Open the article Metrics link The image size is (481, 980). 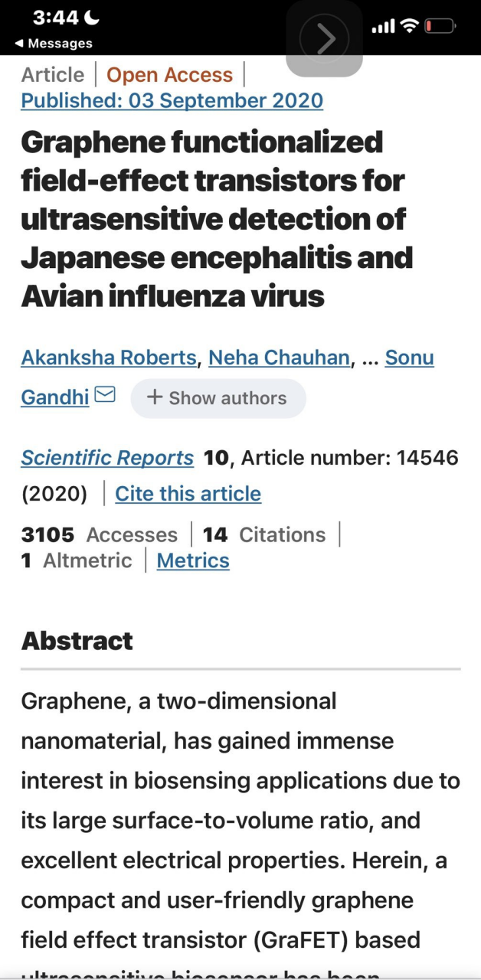coord(193,560)
